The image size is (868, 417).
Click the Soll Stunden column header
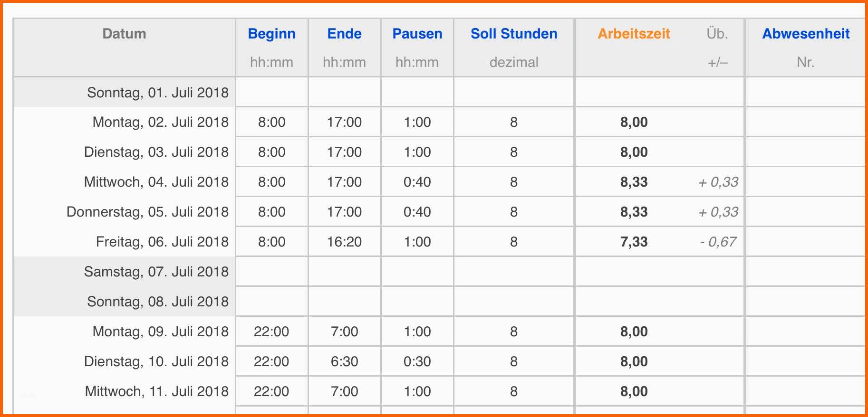514,34
